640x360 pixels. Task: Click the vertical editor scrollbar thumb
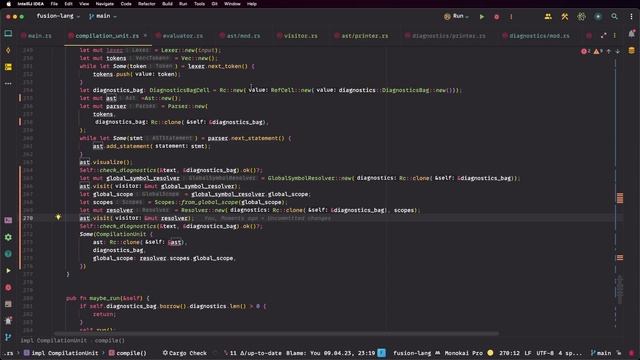[620, 289]
